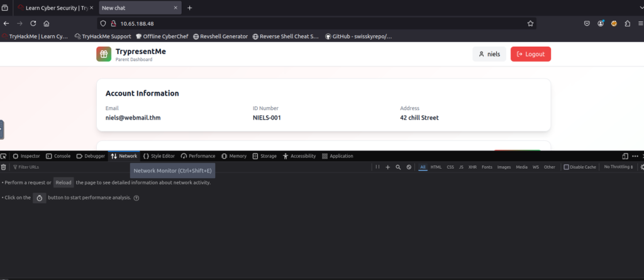Open the network settings gear icon

(x=641, y=167)
